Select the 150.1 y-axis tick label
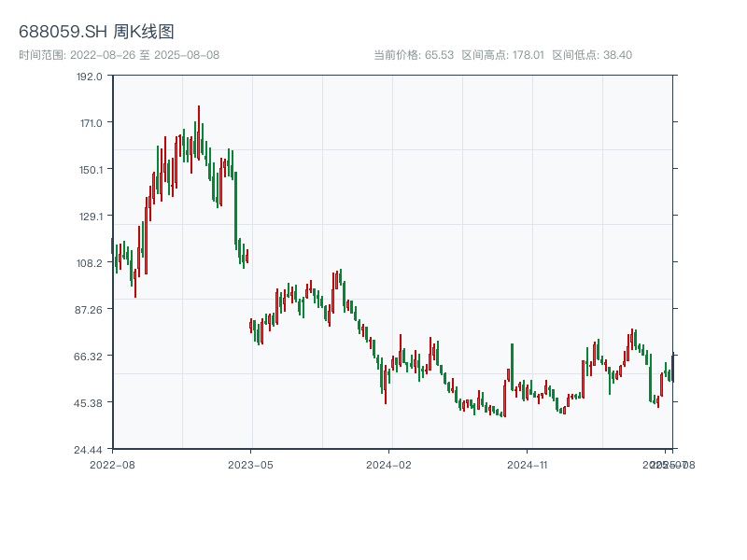This screenshot has height=560, width=747. click(90, 170)
